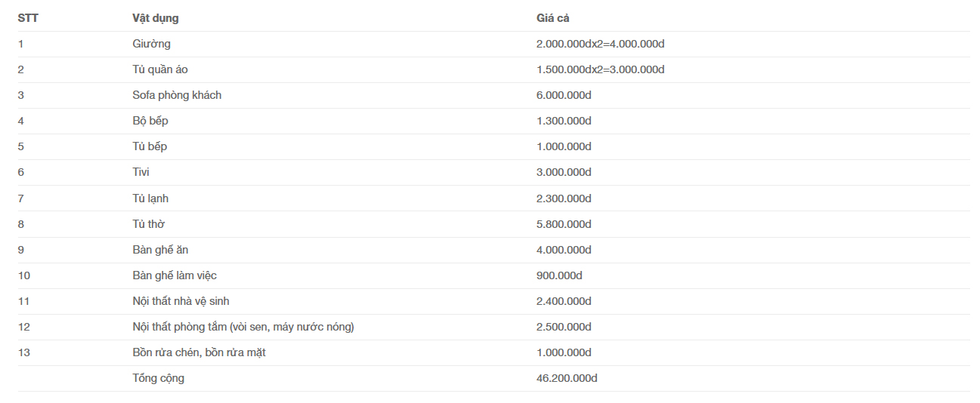
Task: Click the "Tủ lạnh" price 2.300.000đ
Action: click(564, 198)
